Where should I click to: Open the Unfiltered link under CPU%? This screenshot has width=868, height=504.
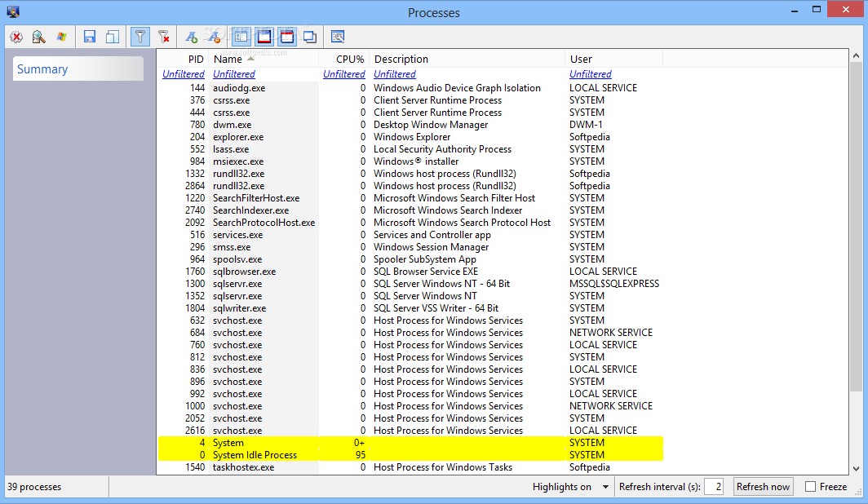(343, 74)
